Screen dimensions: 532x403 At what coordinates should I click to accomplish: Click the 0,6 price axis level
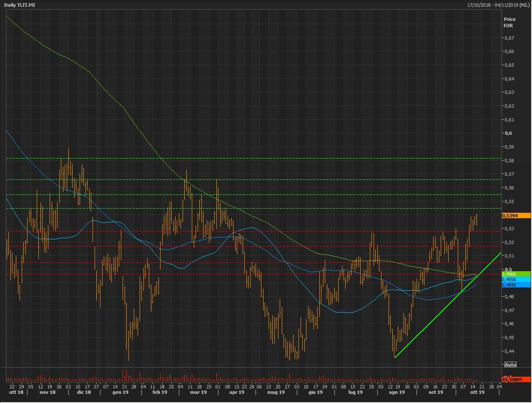click(x=508, y=133)
